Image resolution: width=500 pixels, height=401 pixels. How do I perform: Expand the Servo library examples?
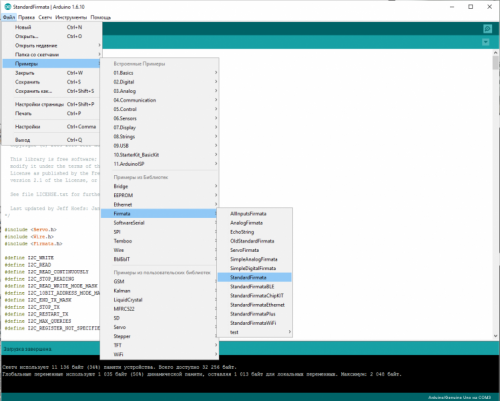160,327
